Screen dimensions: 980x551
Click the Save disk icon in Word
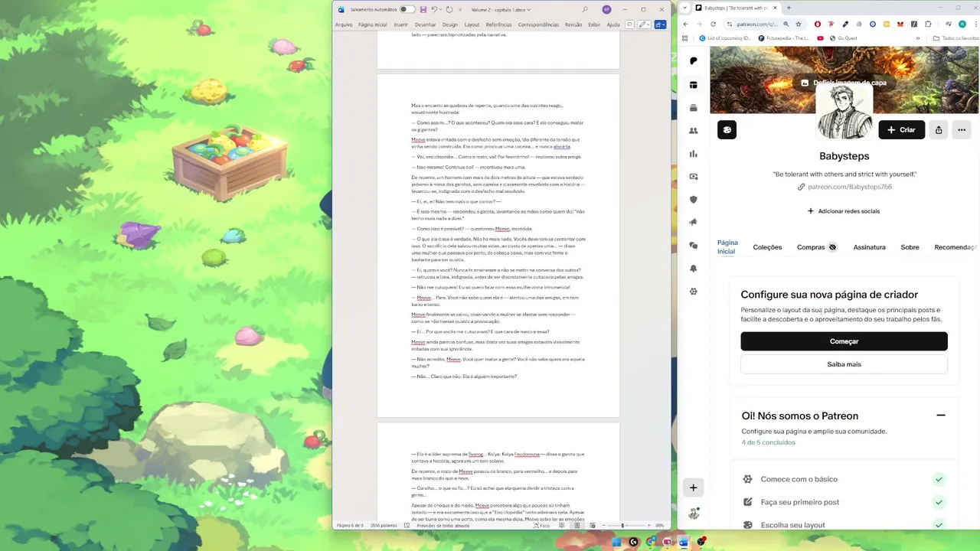coord(423,9)
